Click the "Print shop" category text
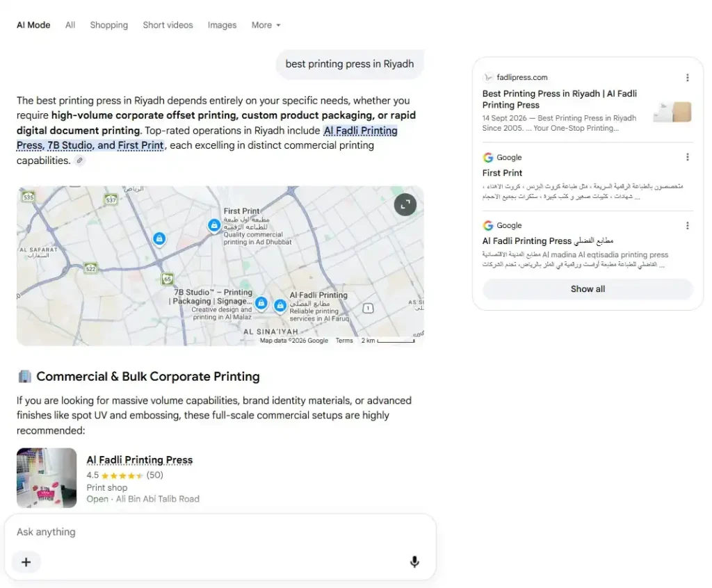Image resolution: width=712 pixels, height=588 pixels. pyautogui.click(x=106, y=488)
